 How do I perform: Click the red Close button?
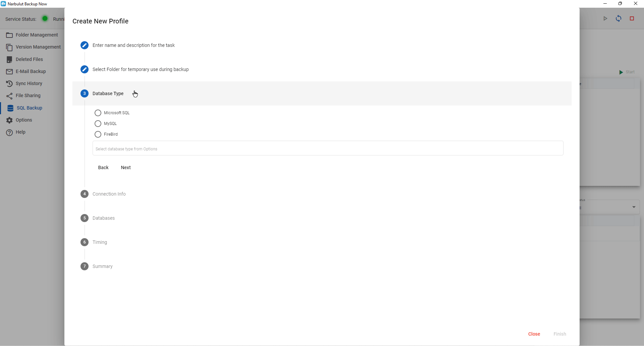click(x=534, y=334)
